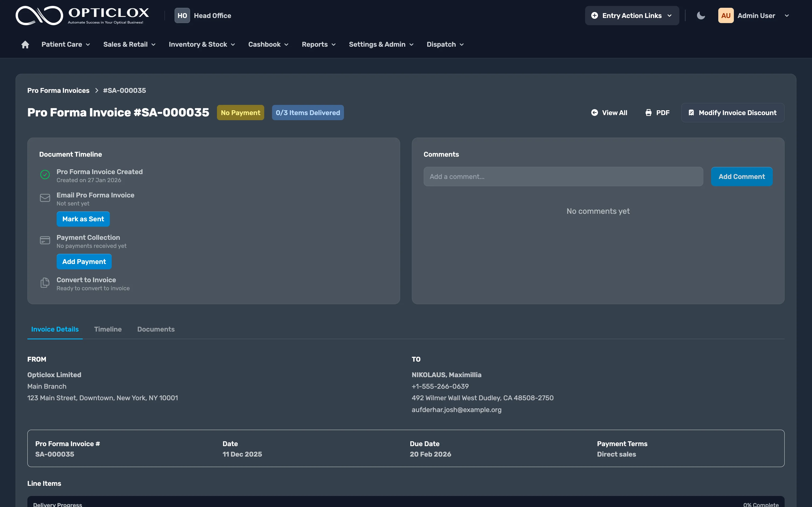The image size is (812, 507).
Task: Expand the Entry Action Links dropdown
Action: 632,16
